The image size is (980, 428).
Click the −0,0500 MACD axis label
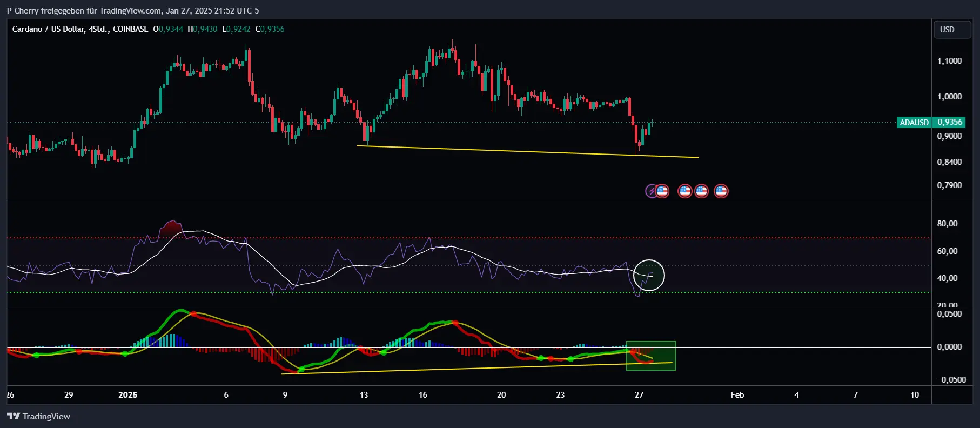click(951, 380)
